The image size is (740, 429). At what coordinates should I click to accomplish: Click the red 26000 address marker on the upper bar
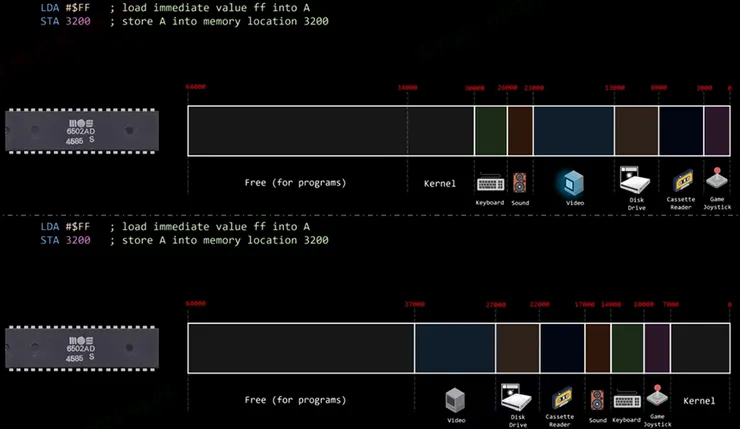click(x=507, y=88)
